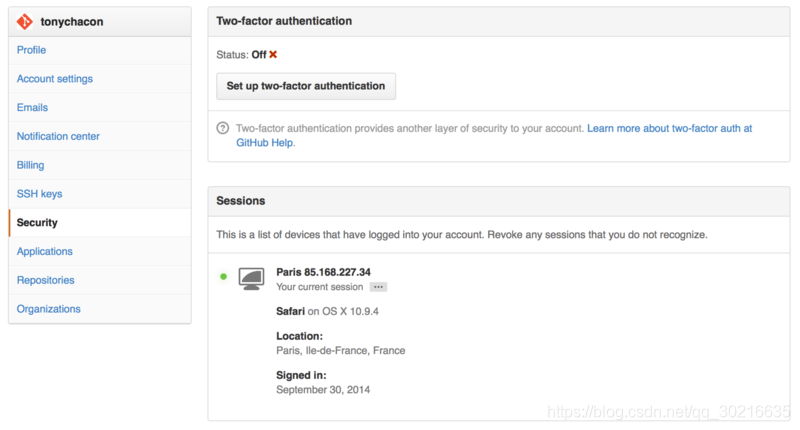This screenshot has width=800, height=430.
Task: Set up two-factor authentication
Action: tap(306, 86)
